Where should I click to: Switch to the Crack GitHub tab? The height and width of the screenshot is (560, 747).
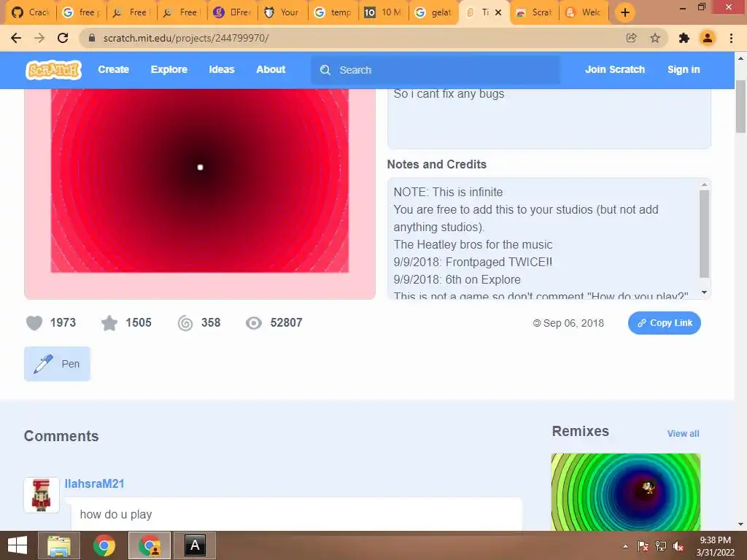[31, 12]
